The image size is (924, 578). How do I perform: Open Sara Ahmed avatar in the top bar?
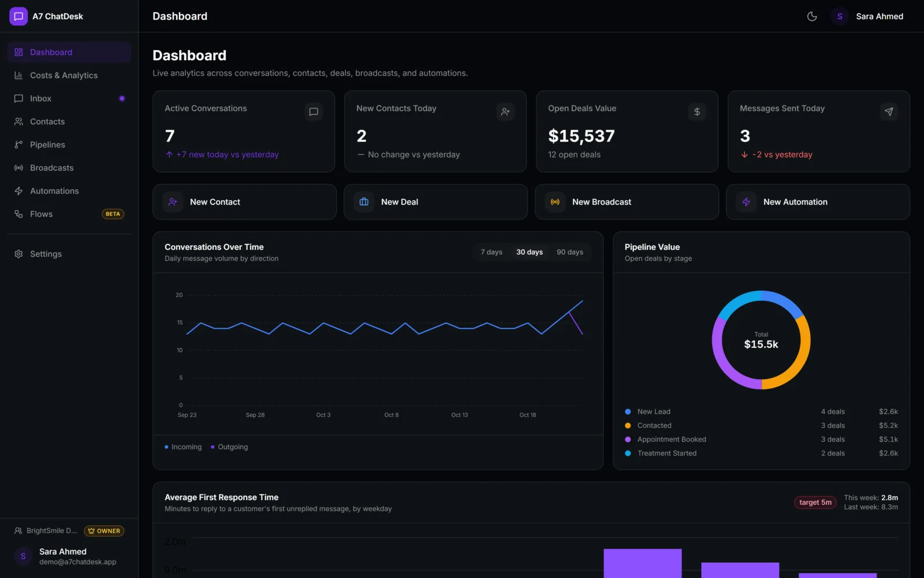(840, 16)
